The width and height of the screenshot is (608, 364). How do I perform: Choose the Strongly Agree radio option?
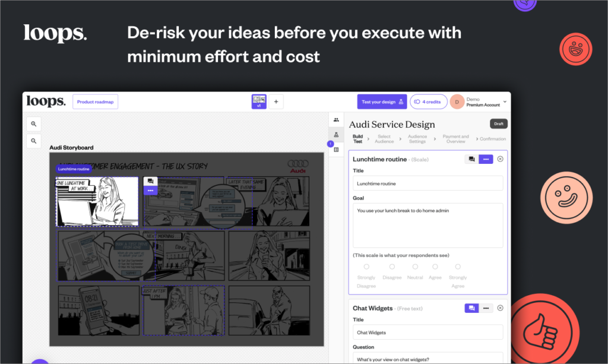coord(458,267)
